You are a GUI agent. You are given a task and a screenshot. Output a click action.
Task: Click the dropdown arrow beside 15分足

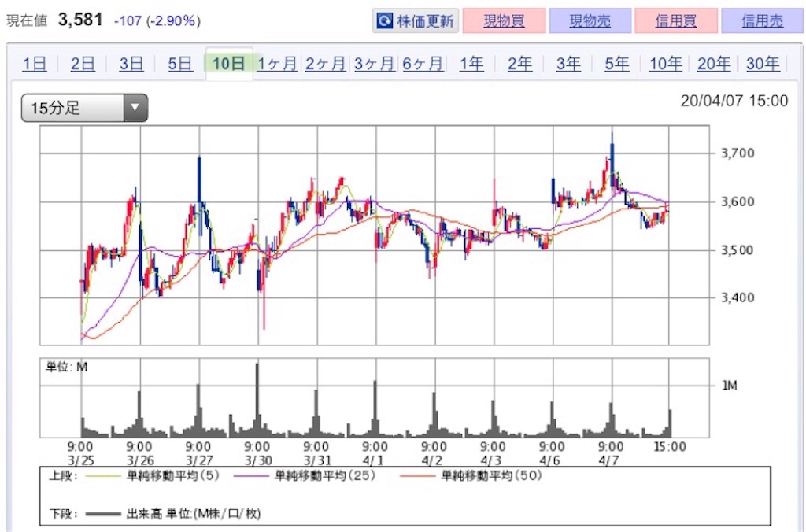135,108
